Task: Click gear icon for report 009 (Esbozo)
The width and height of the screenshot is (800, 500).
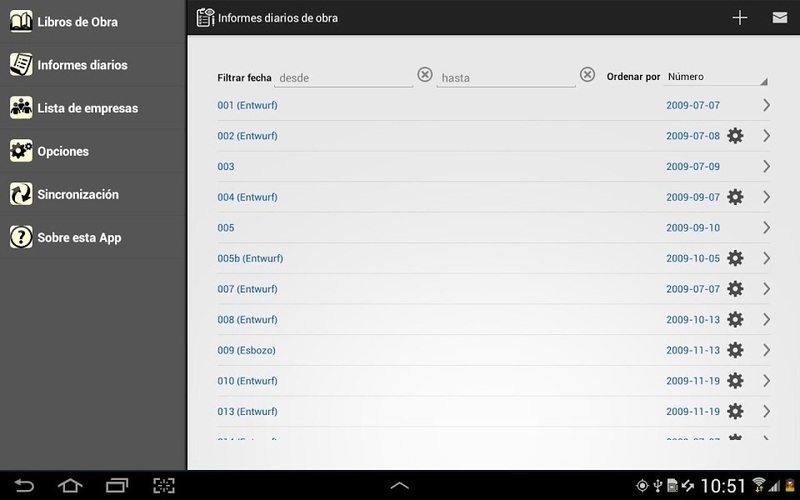Action: coord(735,350)
